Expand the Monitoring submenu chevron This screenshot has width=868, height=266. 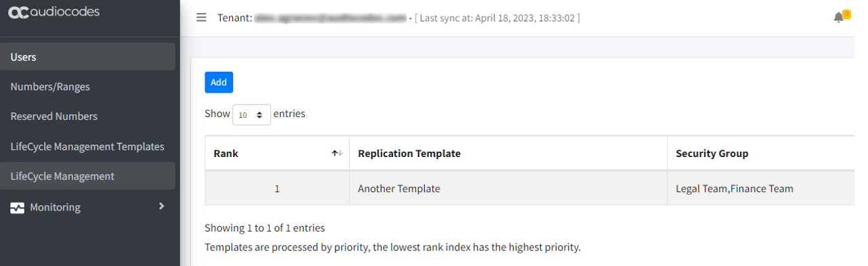[161, 206]
